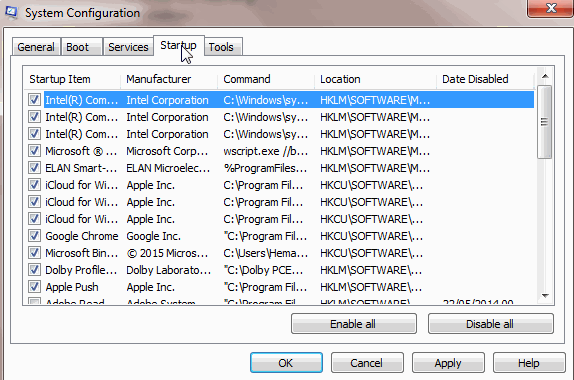This screenshot has width=574, height=380.
Task: Uncheck the ELAN Smart-Pad startup checkbox
Action: [34, 168]
